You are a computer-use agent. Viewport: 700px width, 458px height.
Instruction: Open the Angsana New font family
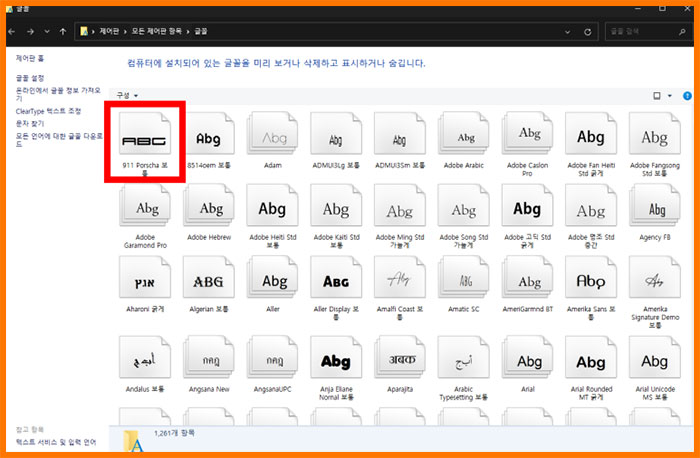pos(208,358)
